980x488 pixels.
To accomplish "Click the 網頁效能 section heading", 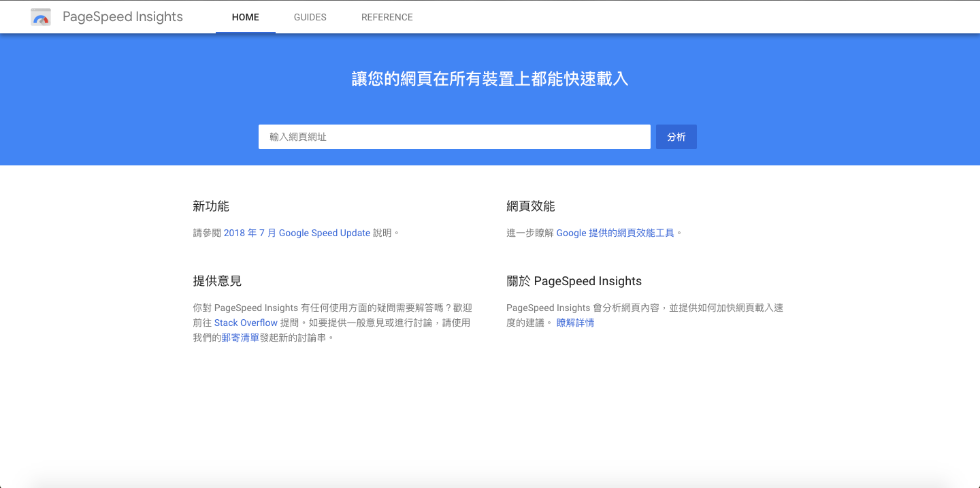I will [531, 206].
